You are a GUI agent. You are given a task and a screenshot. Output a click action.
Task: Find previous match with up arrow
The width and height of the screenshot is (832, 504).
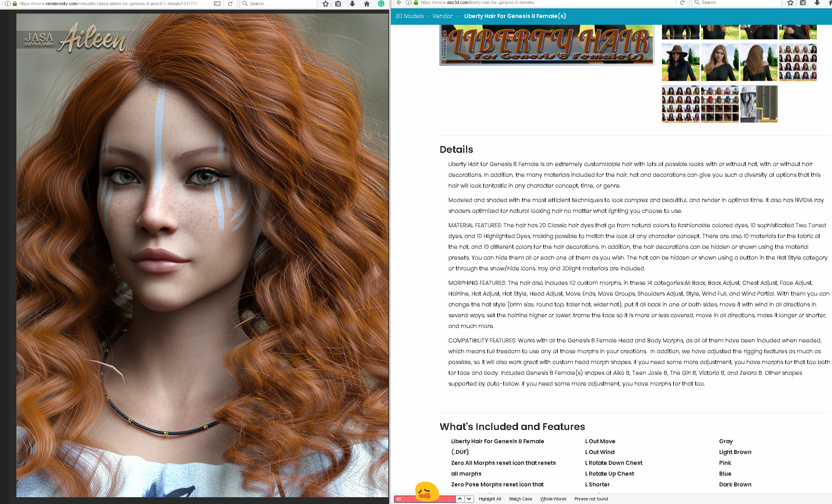pyautogui.click(x=460, y=499)
